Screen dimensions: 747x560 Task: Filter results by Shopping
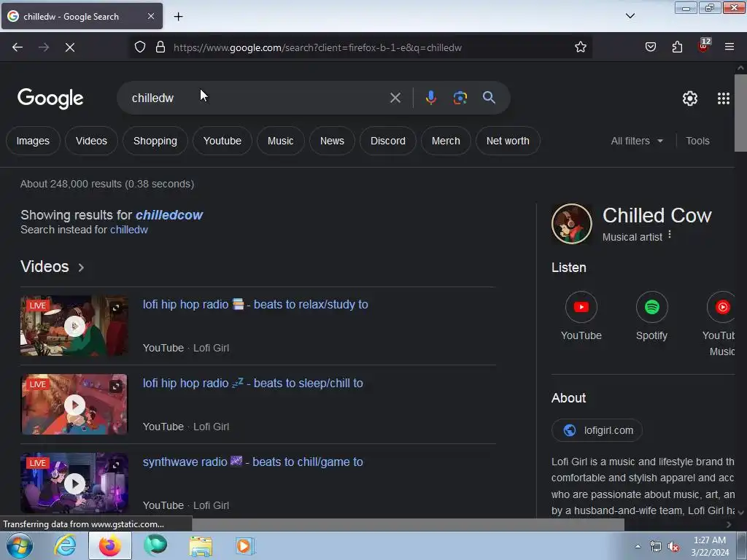pyautogui.click(x=155, y=141)
